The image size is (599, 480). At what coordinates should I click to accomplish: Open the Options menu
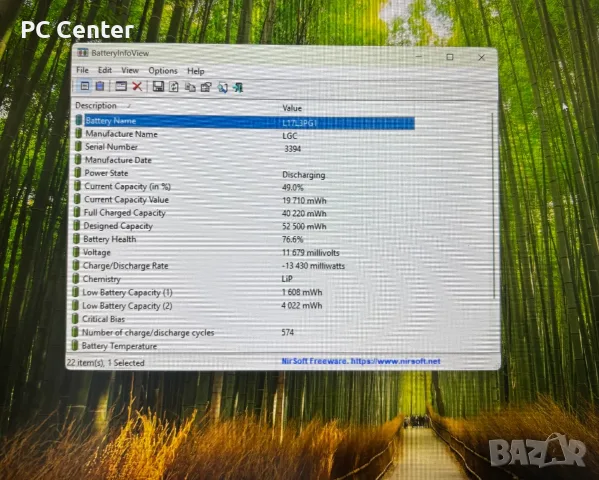point(163,71)
